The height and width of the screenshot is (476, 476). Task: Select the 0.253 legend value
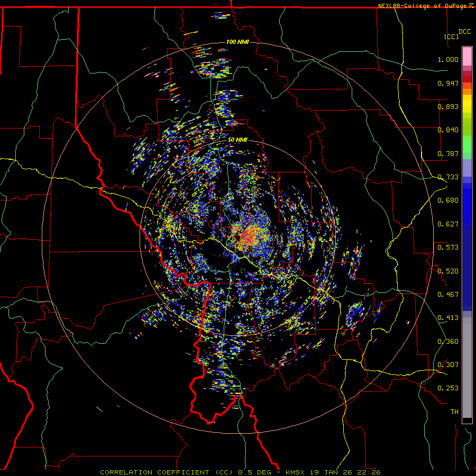pyautogui.click(x=448, y=388)
